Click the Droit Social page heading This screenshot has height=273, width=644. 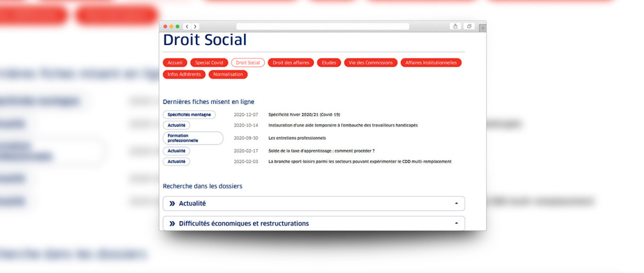pos(205,40)
